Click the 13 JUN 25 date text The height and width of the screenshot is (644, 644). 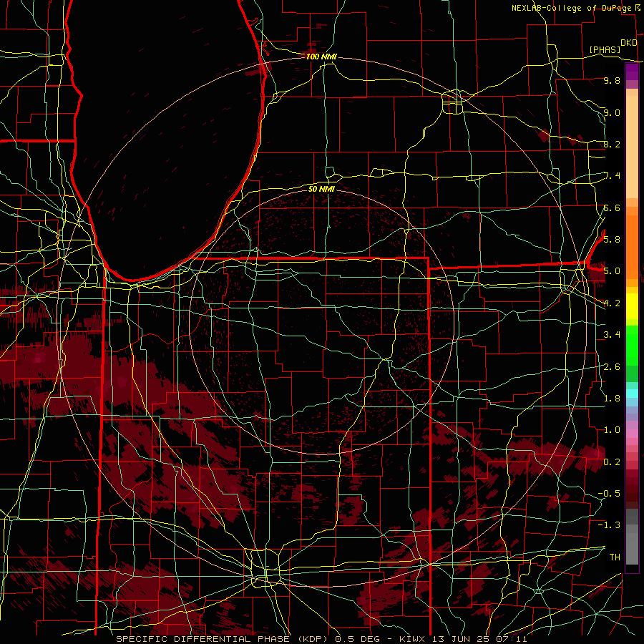[x=460, y=639]
